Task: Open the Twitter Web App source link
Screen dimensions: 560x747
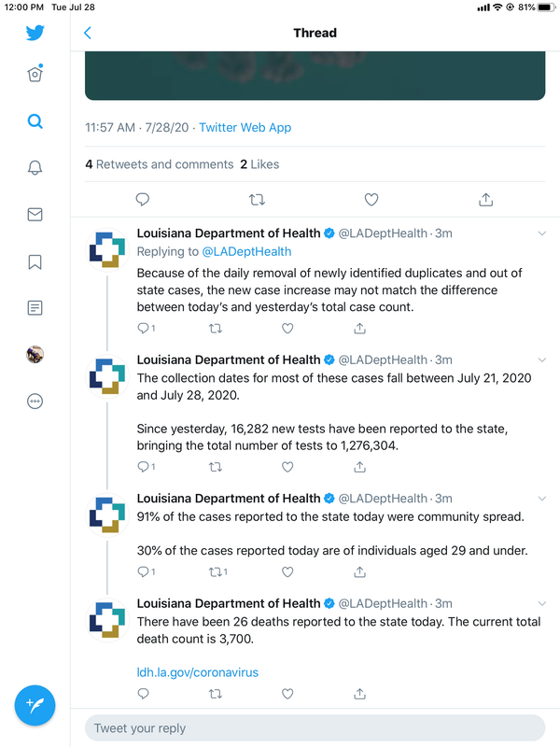Action: coord(245,128)
